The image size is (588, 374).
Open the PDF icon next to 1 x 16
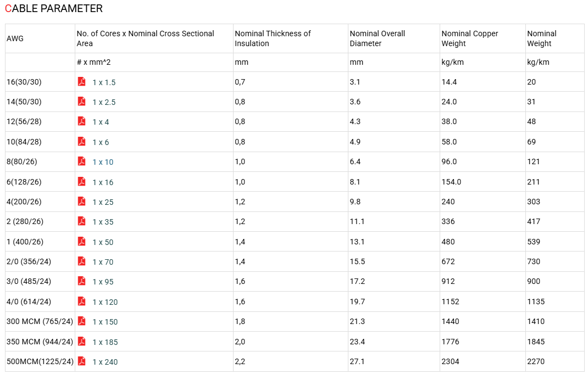tap(81, 181)
